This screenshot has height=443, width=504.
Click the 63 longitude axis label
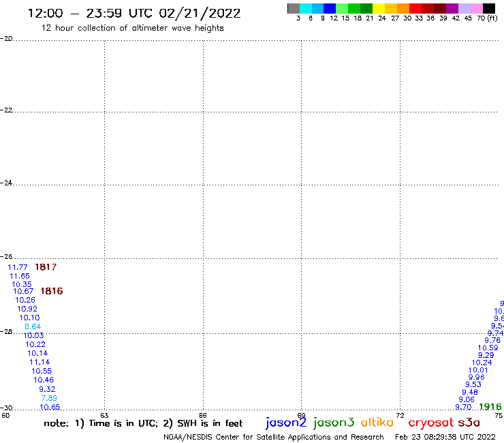tap(104, 415)
